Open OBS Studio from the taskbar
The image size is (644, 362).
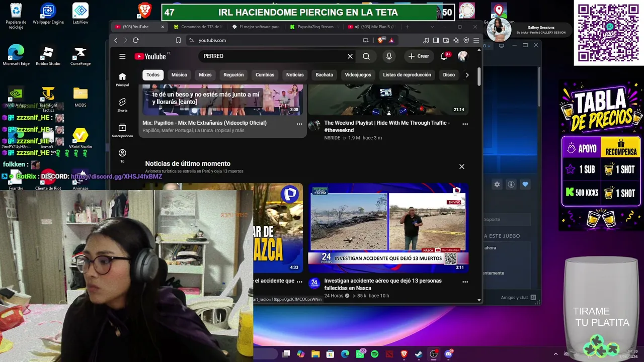coord(434,354)
